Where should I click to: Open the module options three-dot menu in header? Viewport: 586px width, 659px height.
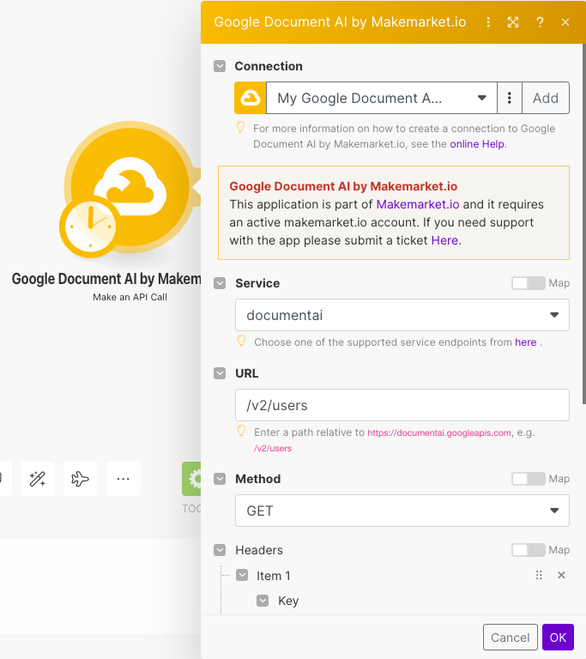tap(488, 22)
